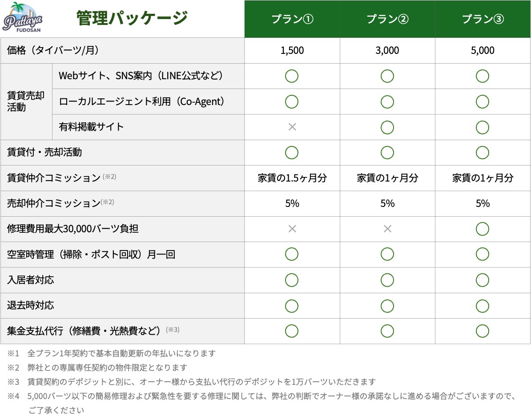Viewport: 531px width, 420px height.
Task: Click the 集金支払代行 circle under プラン③
Action: coord(482,331)
